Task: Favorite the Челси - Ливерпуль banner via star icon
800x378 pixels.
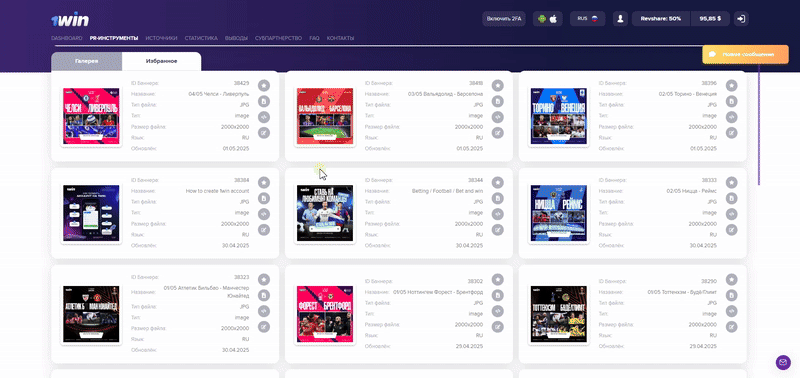Action: (x=264, y=85)
